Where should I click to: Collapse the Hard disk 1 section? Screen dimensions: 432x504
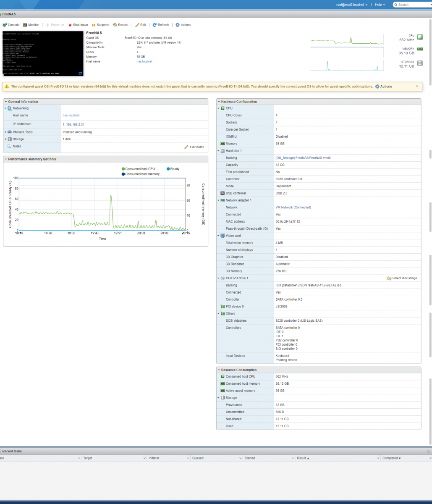tap(218, 150)
